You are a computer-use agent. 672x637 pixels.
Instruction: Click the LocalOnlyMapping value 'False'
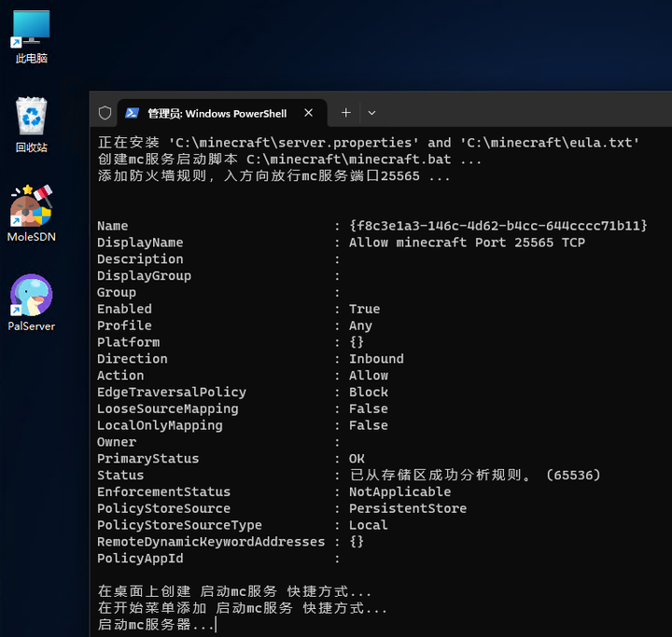369,425
